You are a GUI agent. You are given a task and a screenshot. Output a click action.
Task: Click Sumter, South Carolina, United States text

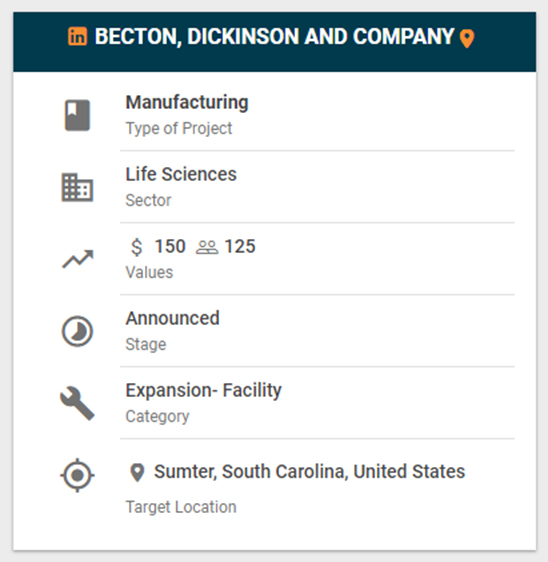pyautogui.click(x=309, y=471)
